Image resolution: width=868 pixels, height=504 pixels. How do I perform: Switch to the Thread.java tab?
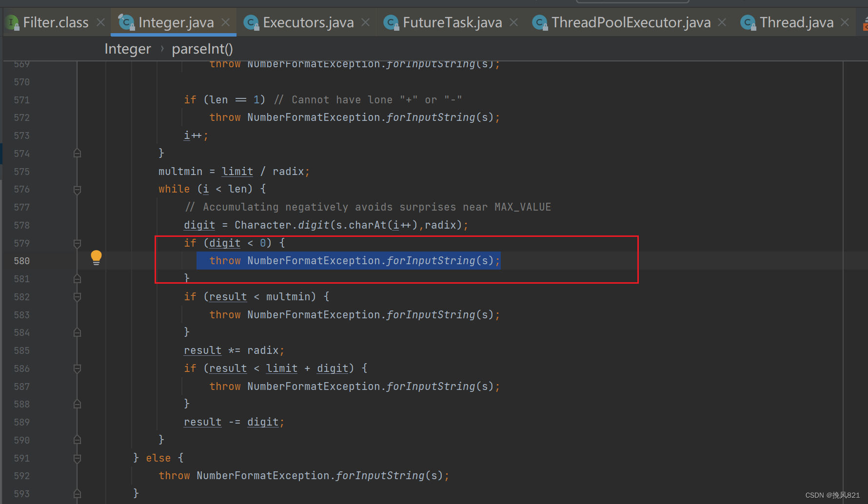point(796,22)
